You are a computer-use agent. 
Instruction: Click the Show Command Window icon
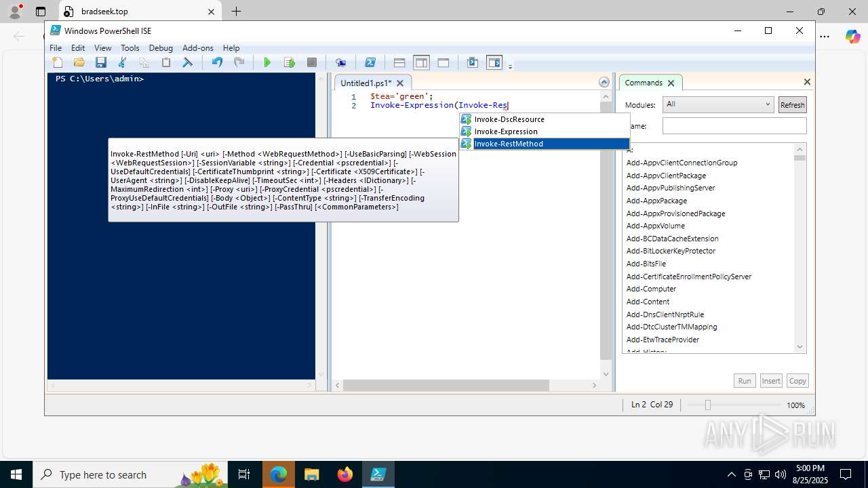tap(473, 62)
